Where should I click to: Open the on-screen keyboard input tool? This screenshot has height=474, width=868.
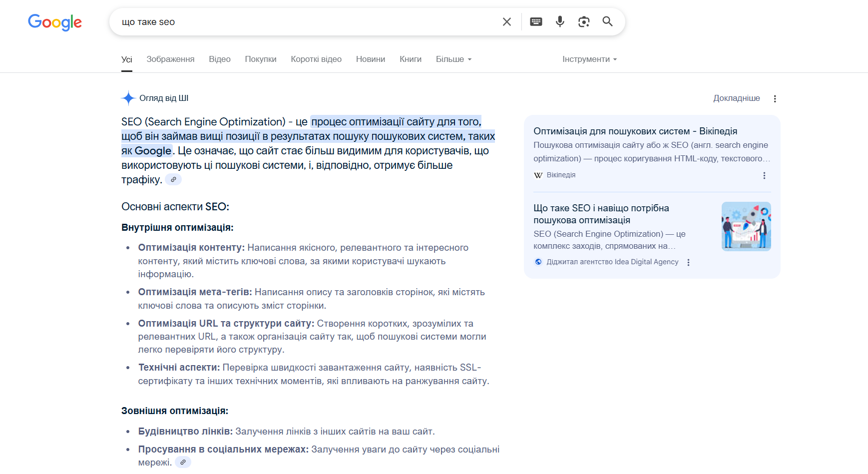(x=536, y=21)
